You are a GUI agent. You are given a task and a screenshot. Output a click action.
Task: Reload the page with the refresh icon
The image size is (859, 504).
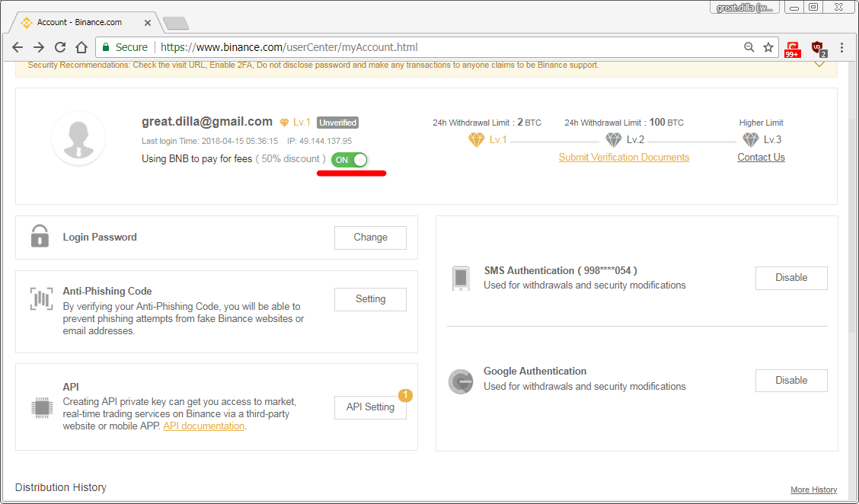click(60, 47)
